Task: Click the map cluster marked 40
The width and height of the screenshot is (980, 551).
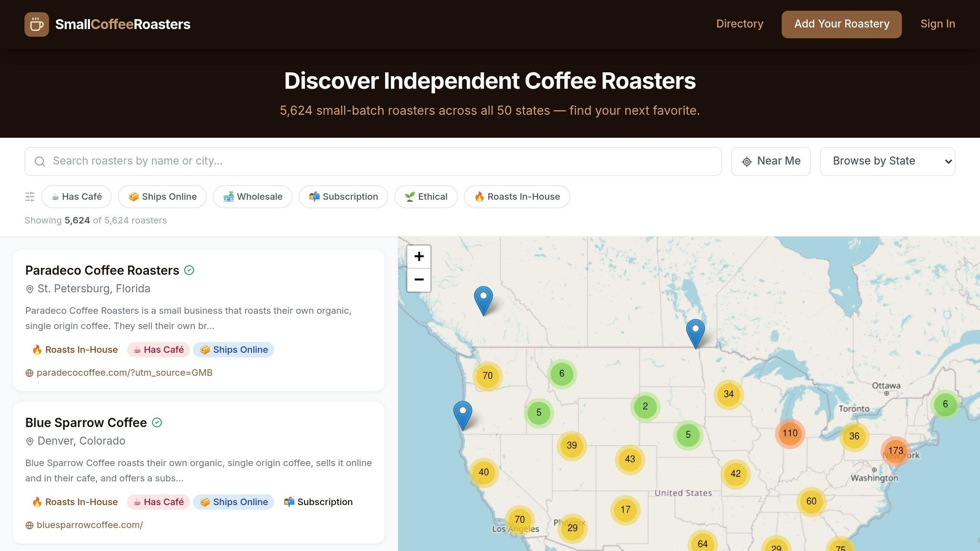Action: [x=484, y=472]
